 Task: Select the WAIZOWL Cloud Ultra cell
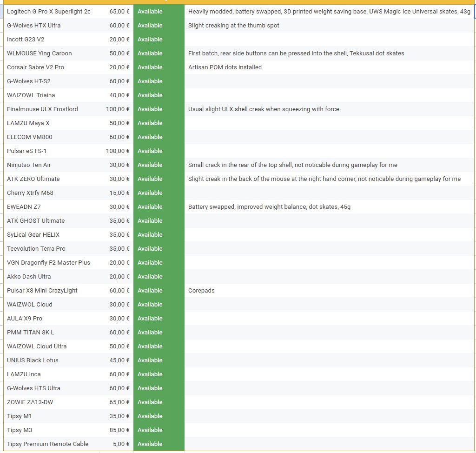[x=52, y=347]
